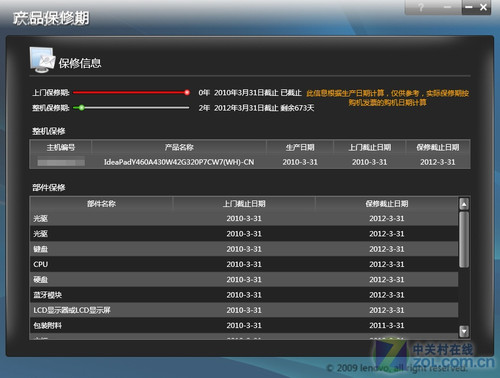Screen dimensions: 500x378
Task: Select the 包装附料 component row
Action: pos(244,325)
